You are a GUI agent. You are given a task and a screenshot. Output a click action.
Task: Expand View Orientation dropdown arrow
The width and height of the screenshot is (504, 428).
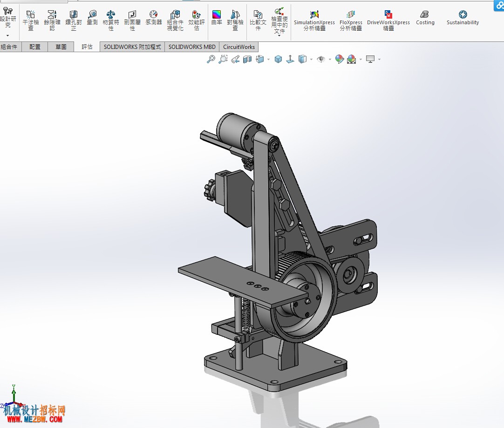point(268,60)
